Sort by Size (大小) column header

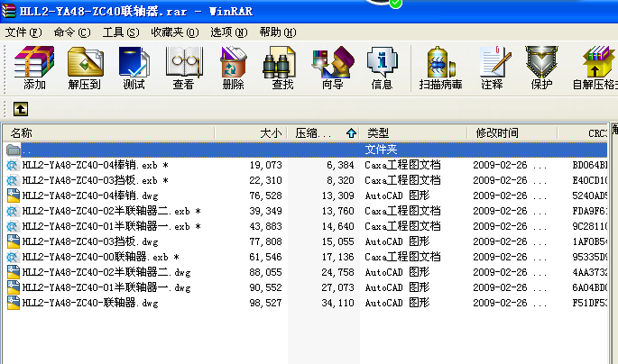(251, 133)
